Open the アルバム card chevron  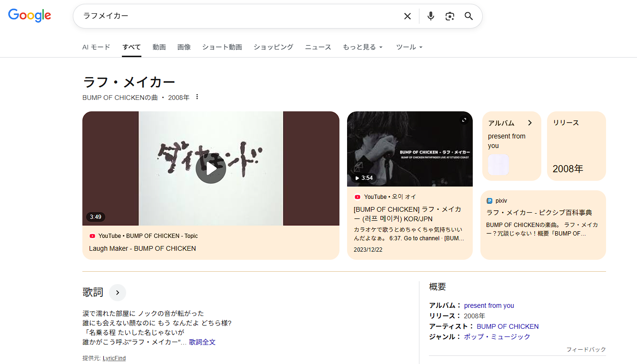pyautogui.click(x=530, y=123)
